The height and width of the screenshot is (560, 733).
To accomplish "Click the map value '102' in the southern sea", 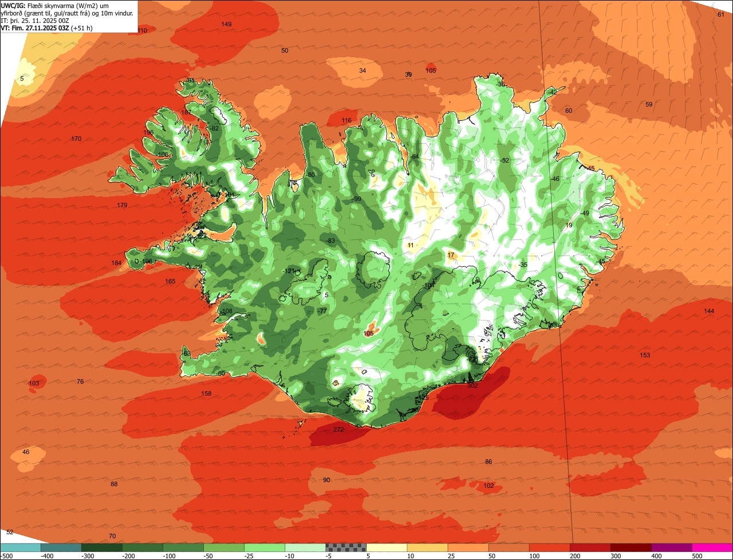I will [488, 486].
